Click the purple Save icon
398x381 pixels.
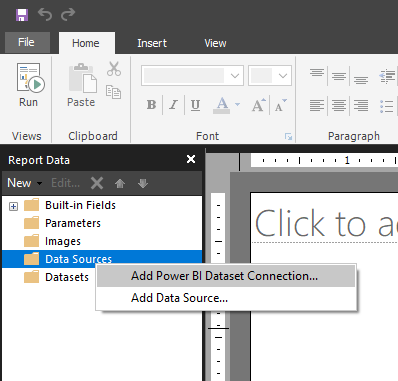click(22, 15)
